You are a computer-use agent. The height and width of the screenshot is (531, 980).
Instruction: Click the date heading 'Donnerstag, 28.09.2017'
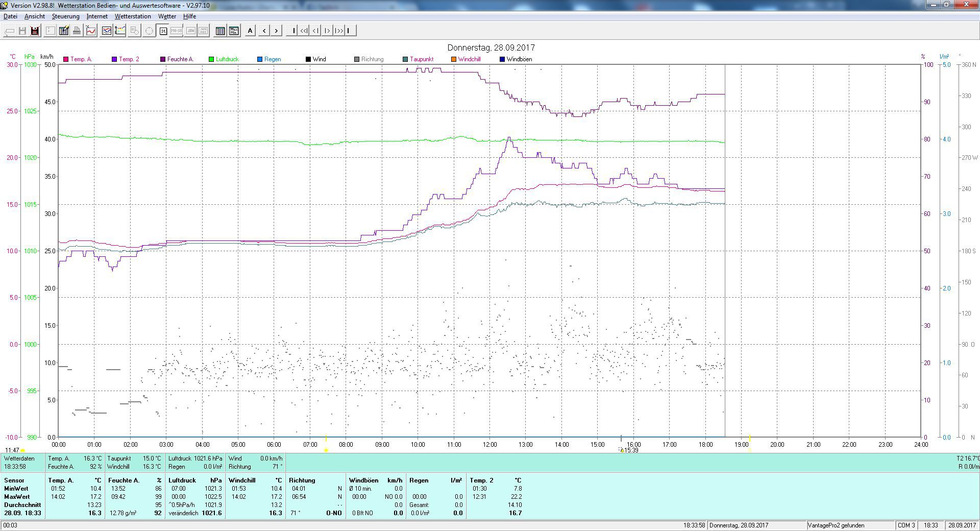point(491,47)
